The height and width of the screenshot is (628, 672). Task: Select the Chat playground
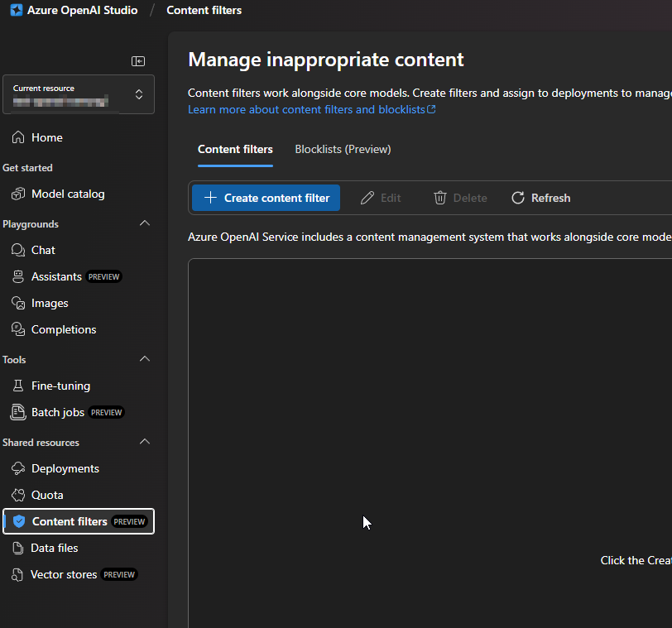[42, 249]
